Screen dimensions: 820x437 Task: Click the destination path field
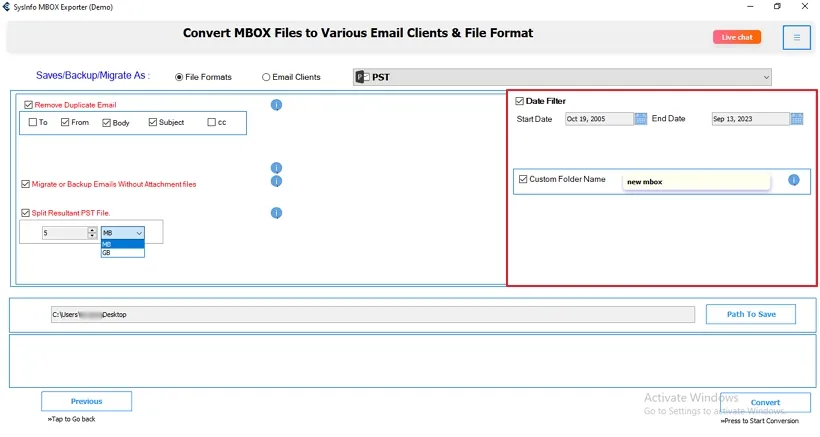pos(373,315)
